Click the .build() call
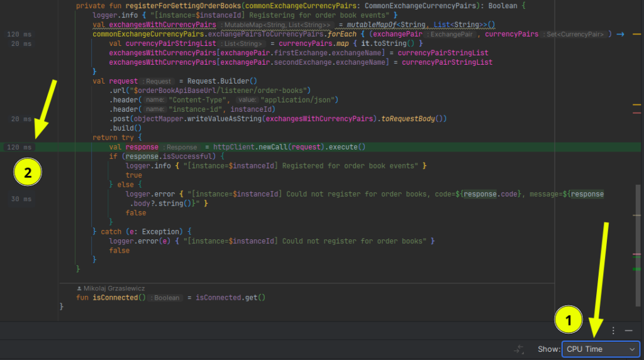Screen dimensions: 644x360 coord(125,128)
